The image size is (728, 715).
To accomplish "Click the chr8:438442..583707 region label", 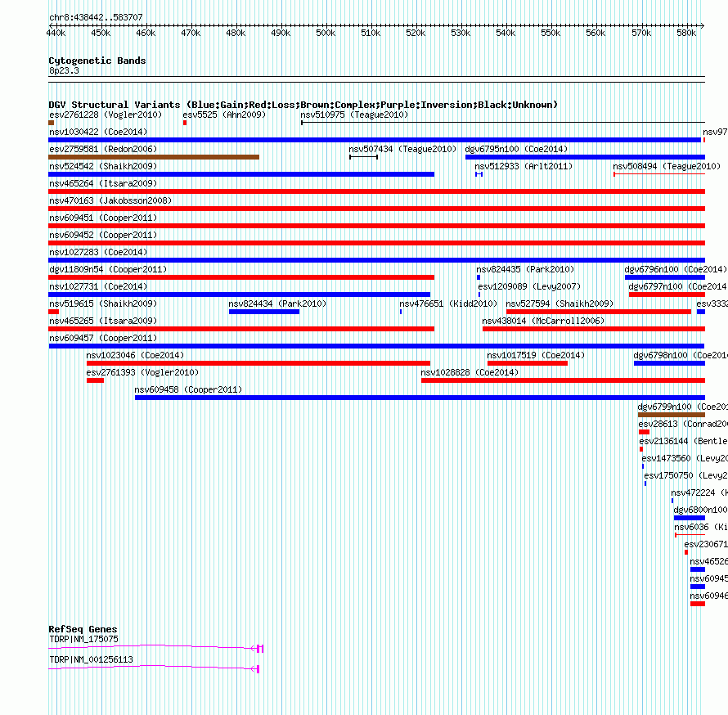I will 96,18.
